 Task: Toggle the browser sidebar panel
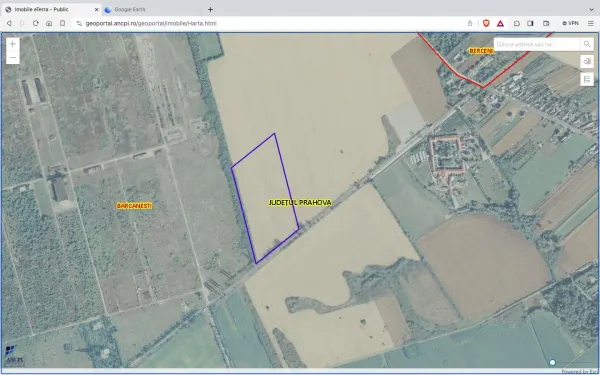(x=530, y=23)
